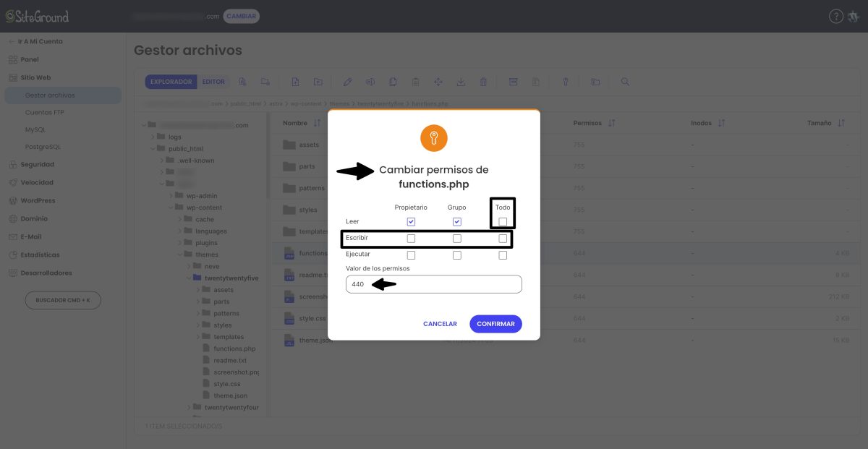Collapse the wp-content folder chevron
Screen dimensions: 868x449
pyautogui.click(x=171, y=208)
